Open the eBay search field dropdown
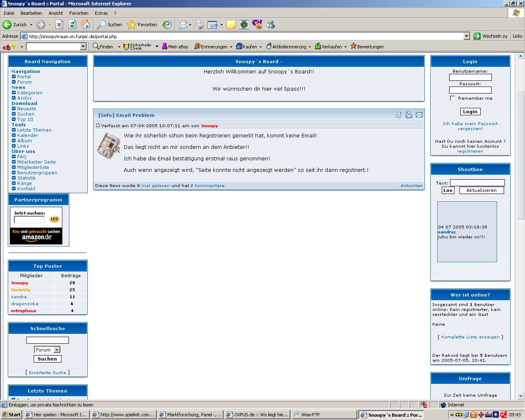 (83, 47)
